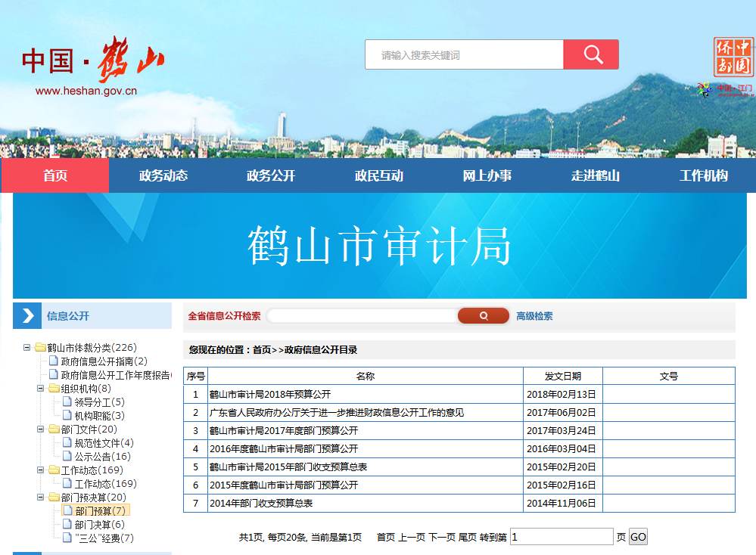
Task: Collapse the 组织机构(8) tree node
Action: (41, 389)
